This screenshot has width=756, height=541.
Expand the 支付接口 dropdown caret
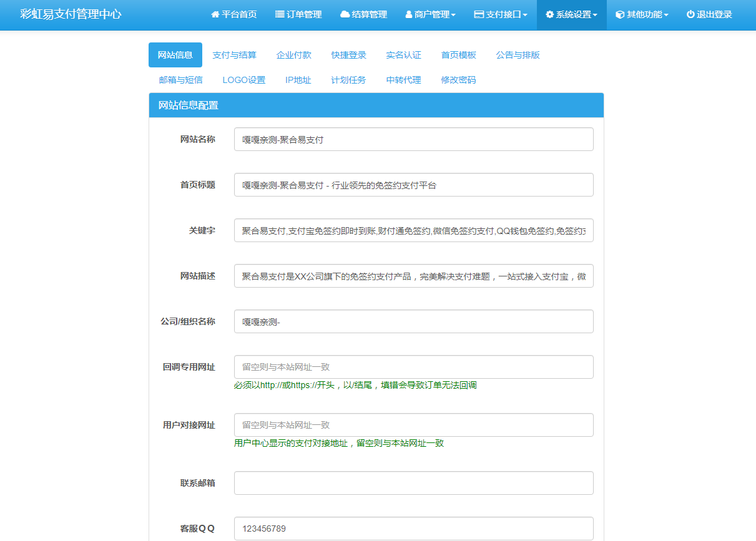pos(525,15)
